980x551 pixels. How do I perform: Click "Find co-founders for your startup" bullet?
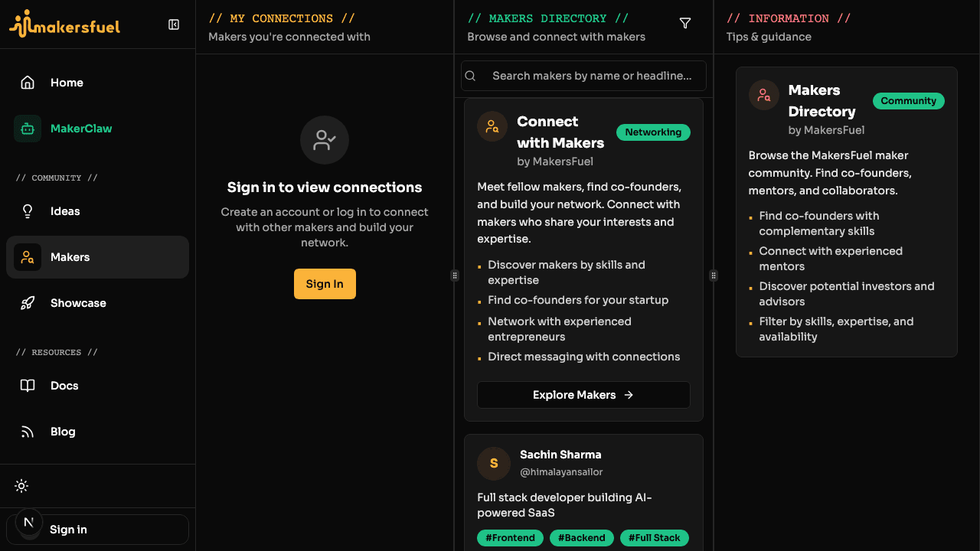(578, 300)
